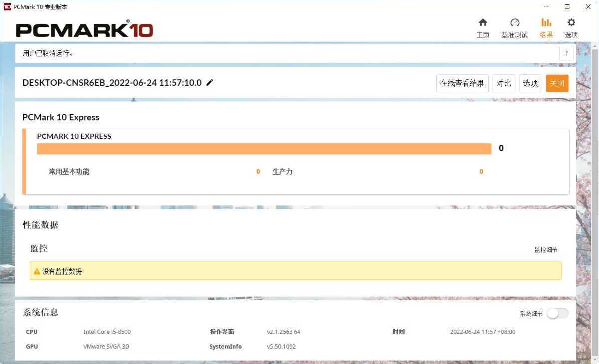Viewport: 599px width, 364px height.
Task: Select the 结果 tab in navigation
Action: [546, 27]
